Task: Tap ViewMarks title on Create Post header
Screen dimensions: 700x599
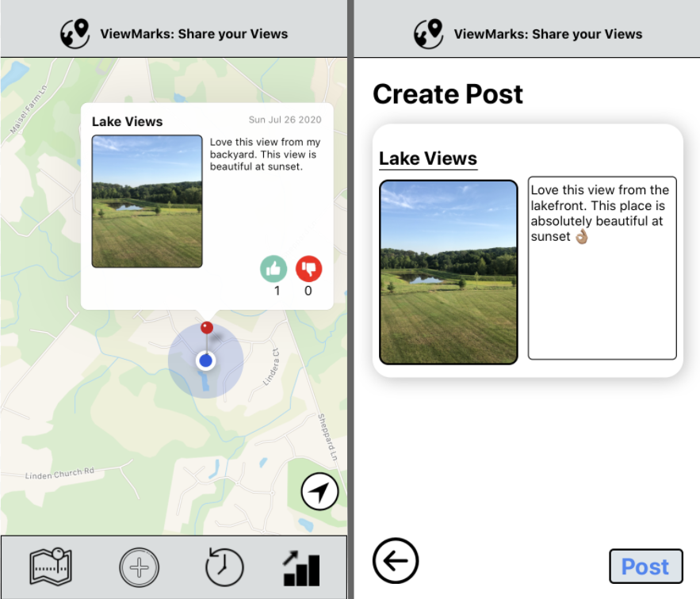Action: click(x=549, y=34)
